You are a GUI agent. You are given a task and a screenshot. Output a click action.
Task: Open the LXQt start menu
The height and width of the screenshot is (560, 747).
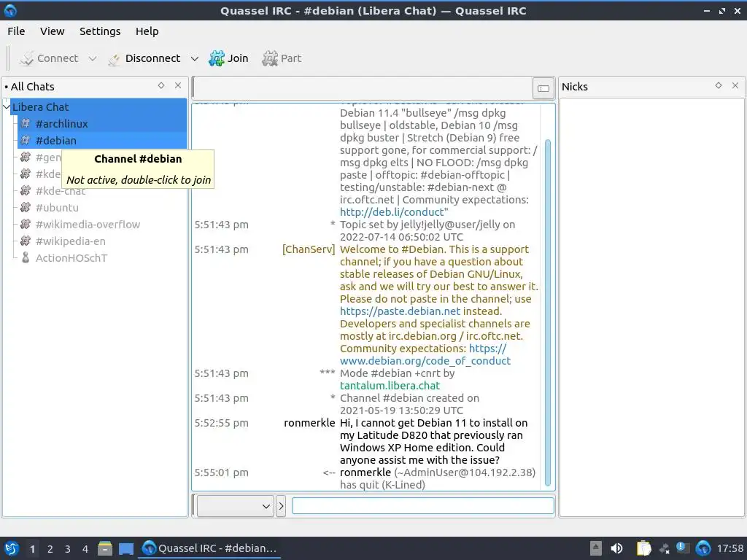(12, 548)
